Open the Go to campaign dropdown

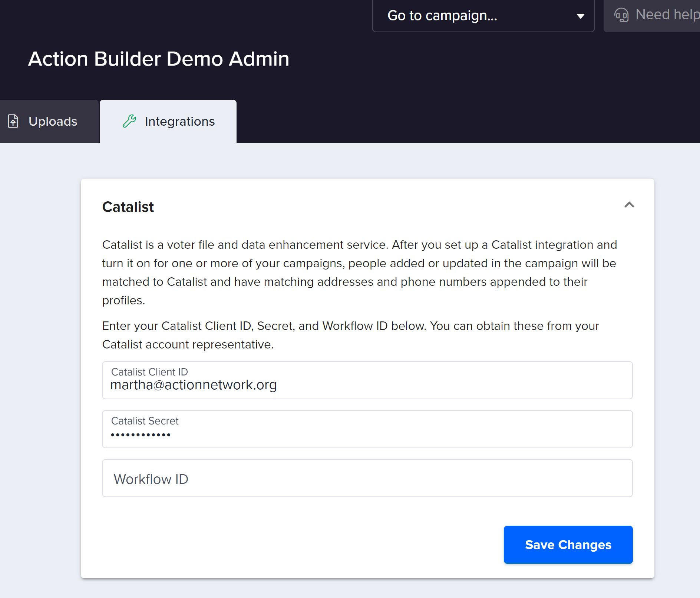(x=482, y=16)
